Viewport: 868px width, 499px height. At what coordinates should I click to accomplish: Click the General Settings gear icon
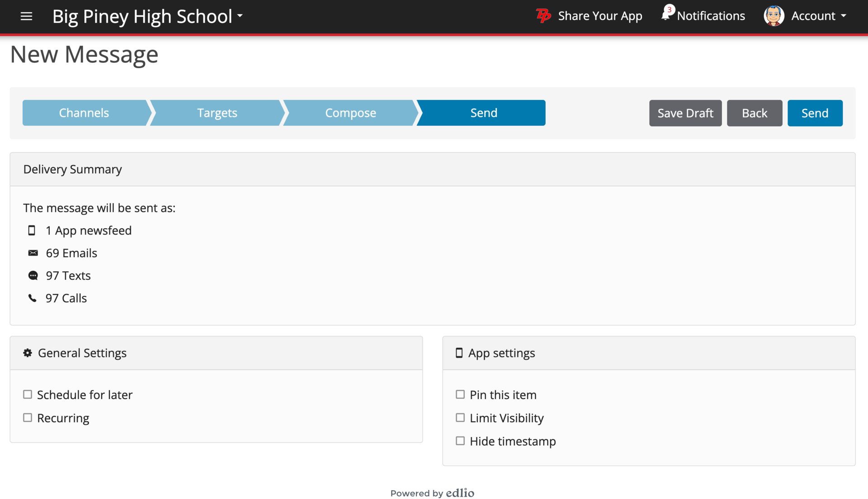click(28, 353)
